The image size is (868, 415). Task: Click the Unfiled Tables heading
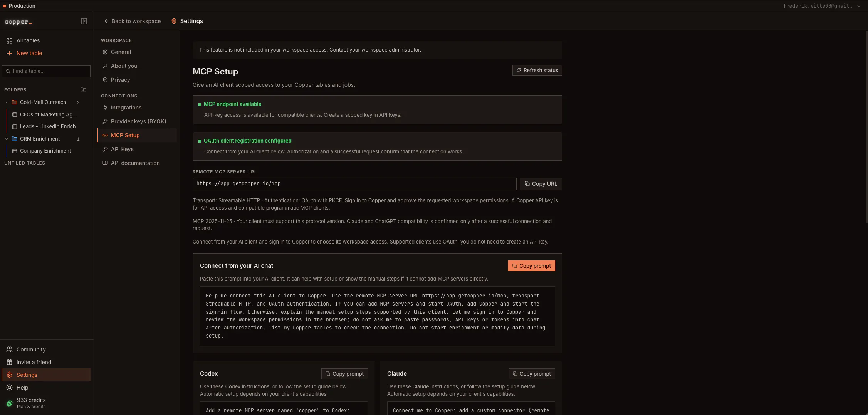tap(25, 163)
